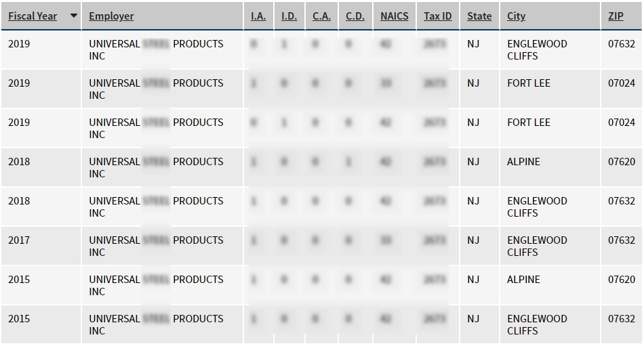Screen dimensions: 644x346
Task: Sort by the C.A. column
Action: pyautogui.click(x=321, y=16)
